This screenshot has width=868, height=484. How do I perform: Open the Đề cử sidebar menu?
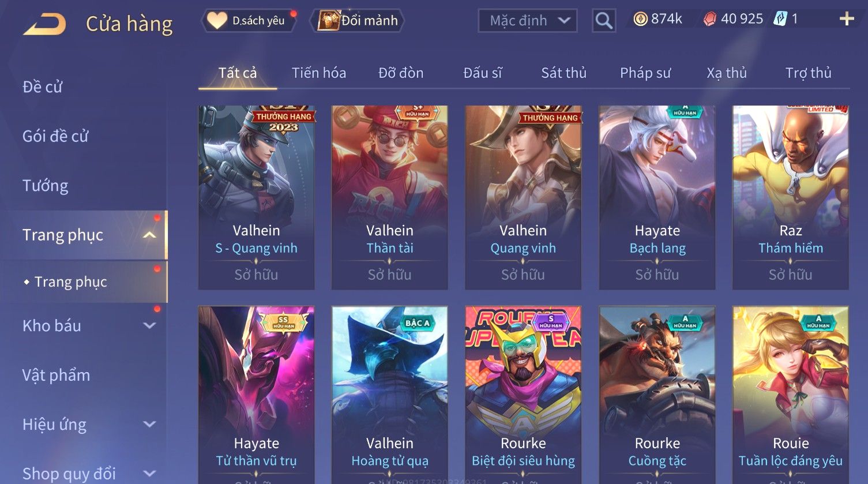(42, 87)
